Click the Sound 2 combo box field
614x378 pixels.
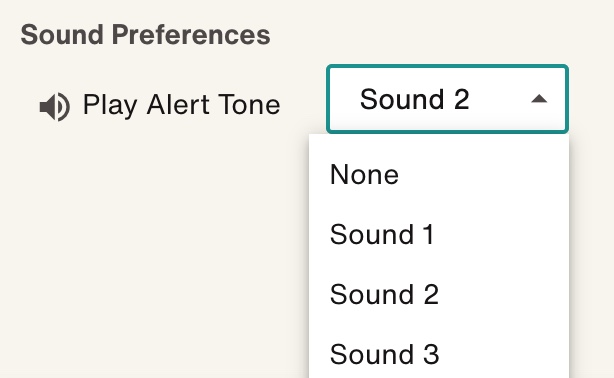coord(447,99)
